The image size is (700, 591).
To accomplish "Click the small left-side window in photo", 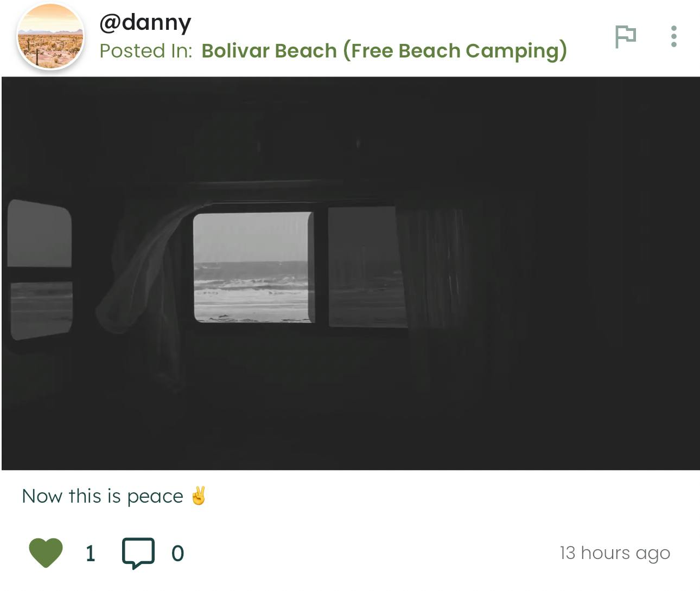I will [40, 268].
